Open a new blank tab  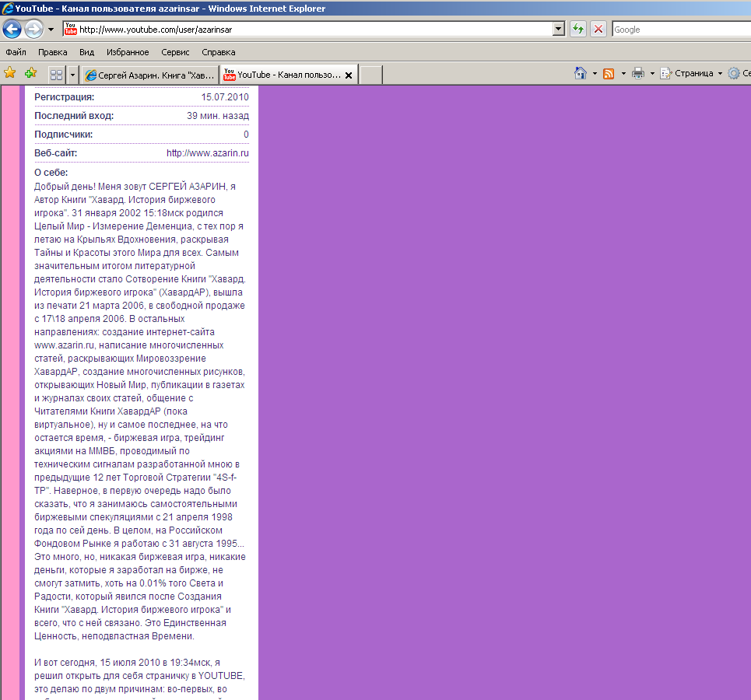tap(370, 75)
